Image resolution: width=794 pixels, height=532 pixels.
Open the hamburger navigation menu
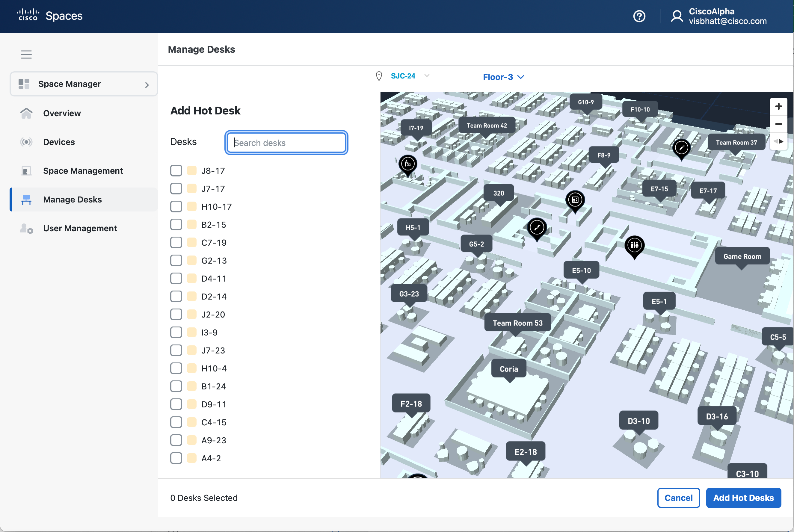click(x=26, y=54)
